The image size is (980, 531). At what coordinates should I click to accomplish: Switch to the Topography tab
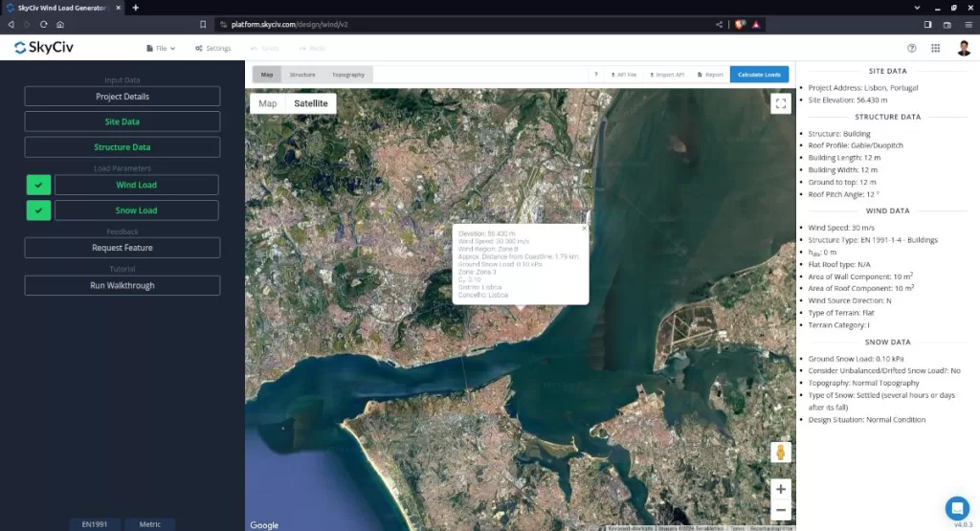click(x=348, y=75)
